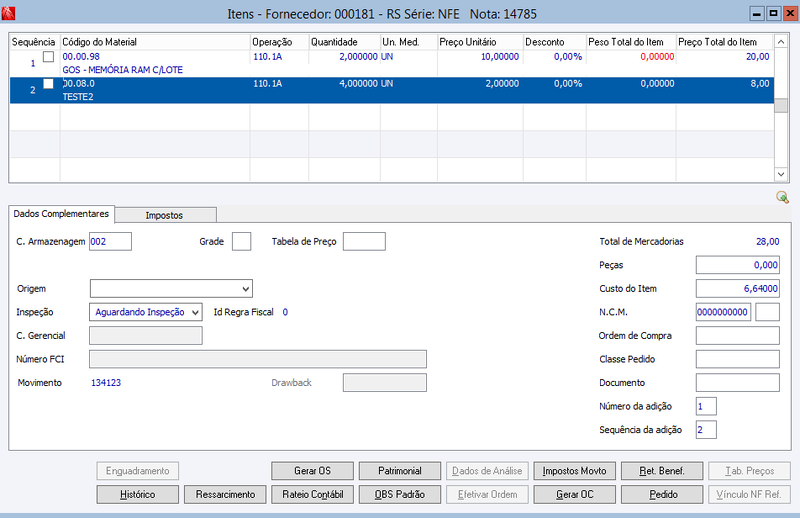Open the Pedido button
800x518 pixels.
(662, 494)
